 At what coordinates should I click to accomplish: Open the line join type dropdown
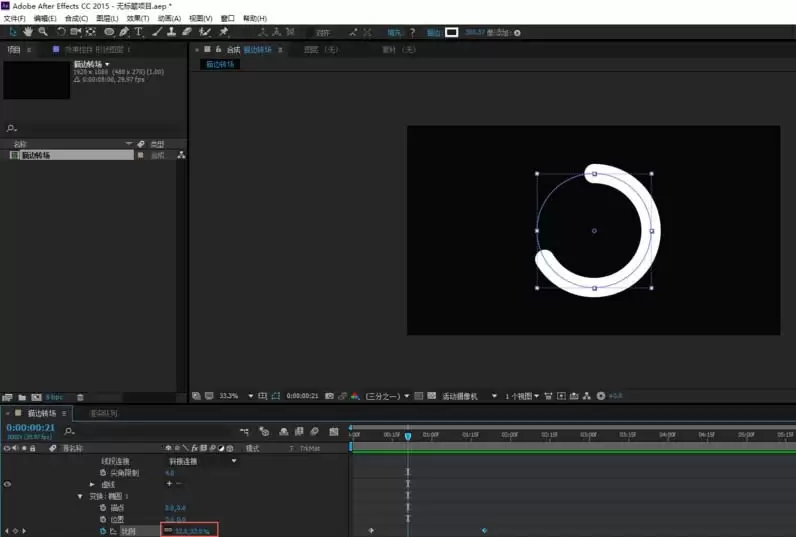[203, 461]
